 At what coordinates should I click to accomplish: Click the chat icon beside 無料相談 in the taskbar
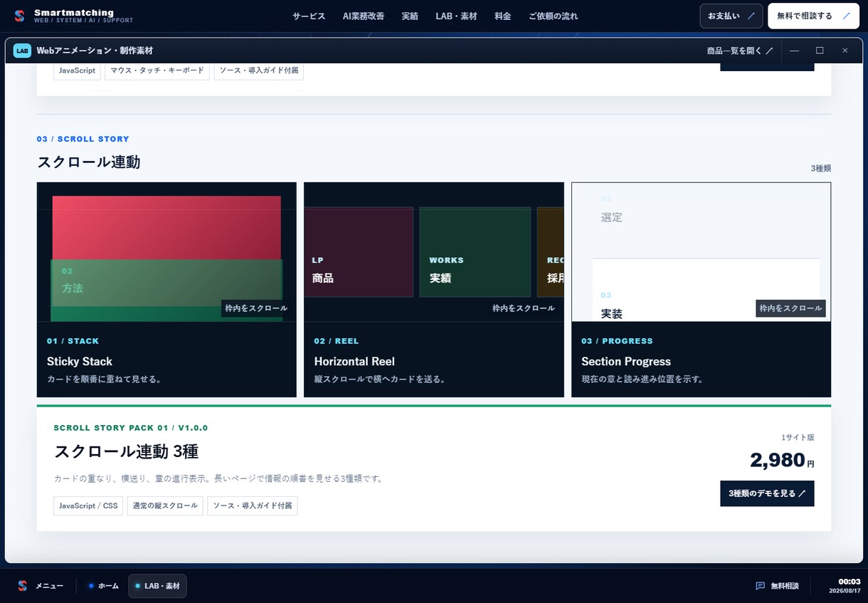pyautogui.click(x=760, y=586)
